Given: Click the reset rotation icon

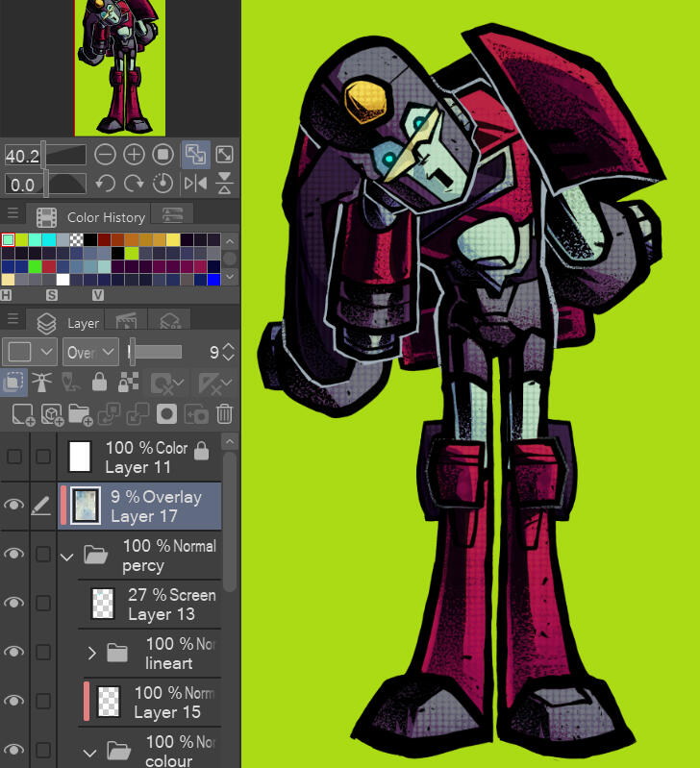Looking at the screenshot, I should point(162,184).
